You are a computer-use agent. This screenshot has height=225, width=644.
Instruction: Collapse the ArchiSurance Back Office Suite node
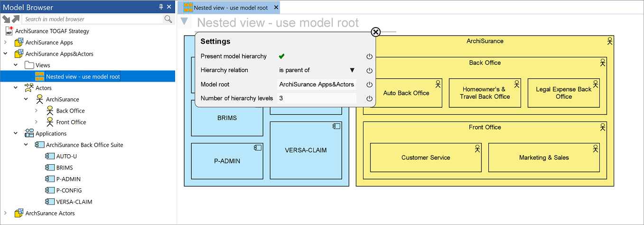pyautogui.click(x=26, y=145)
